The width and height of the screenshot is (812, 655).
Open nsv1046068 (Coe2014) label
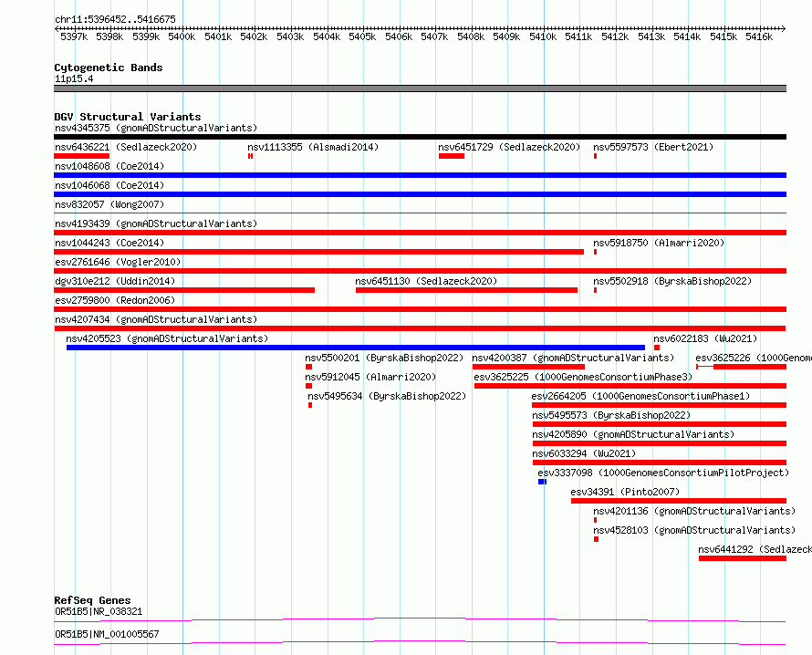click(109, 185)
